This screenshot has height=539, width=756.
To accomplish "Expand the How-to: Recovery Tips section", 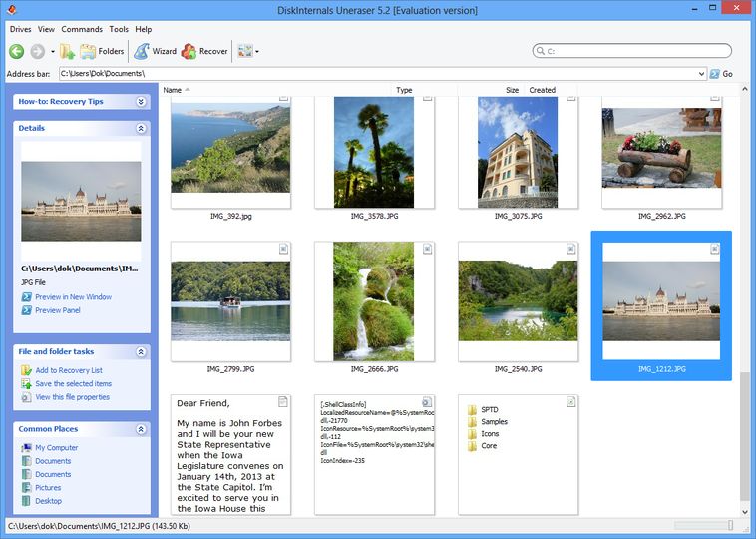I will click(141, 102).
